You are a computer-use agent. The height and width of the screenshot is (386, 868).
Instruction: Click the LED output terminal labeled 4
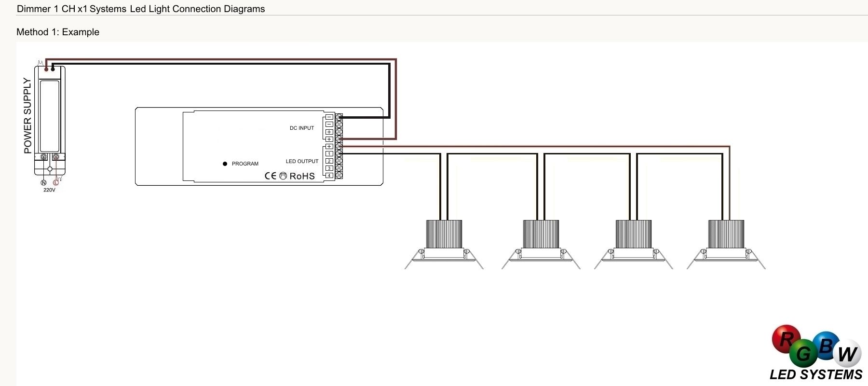point(329,176)
